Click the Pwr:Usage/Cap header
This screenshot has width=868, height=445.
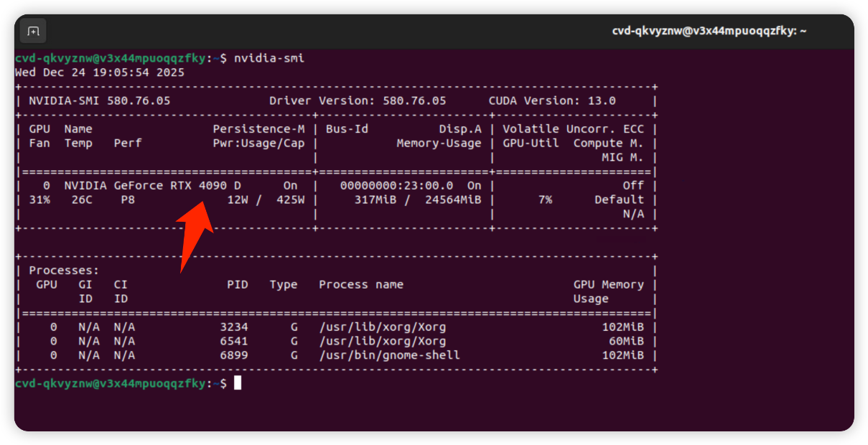[258, 143]
